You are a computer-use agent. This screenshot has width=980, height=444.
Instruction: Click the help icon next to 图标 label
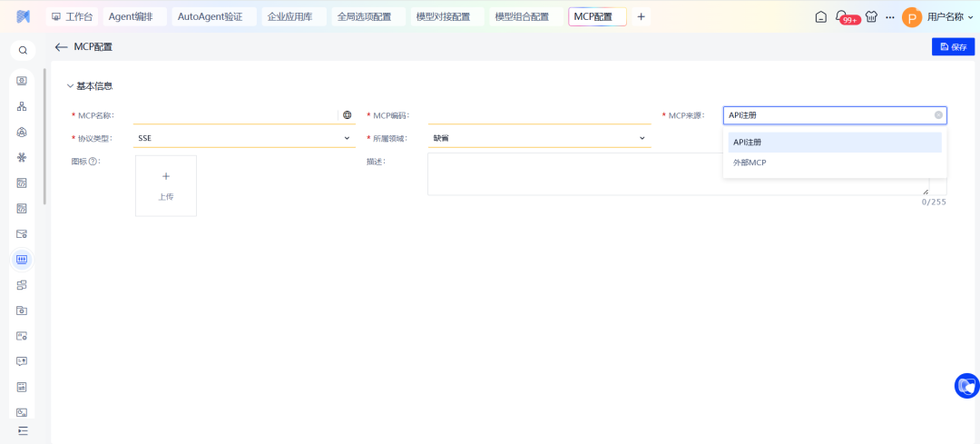(x=93, y=162)
